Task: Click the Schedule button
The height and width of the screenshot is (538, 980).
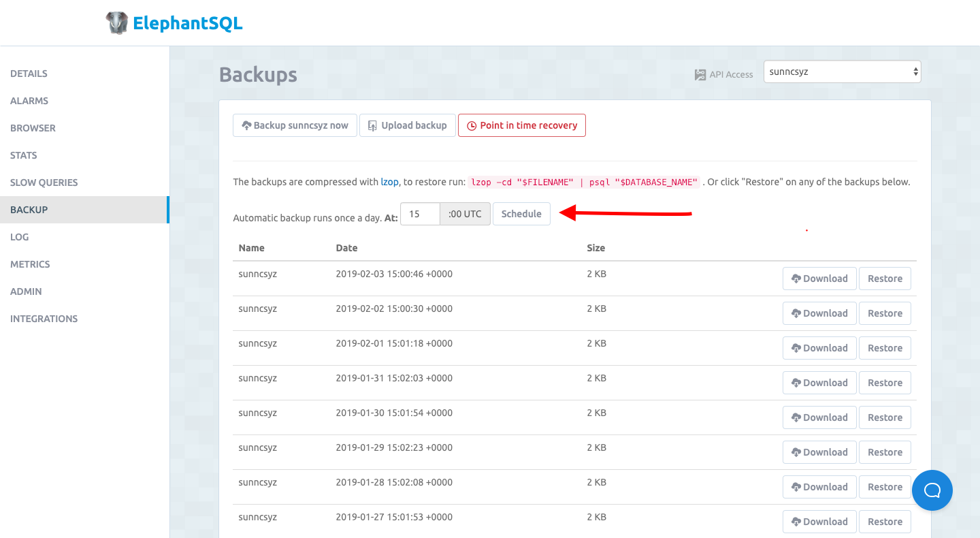Action: [521, 214]
